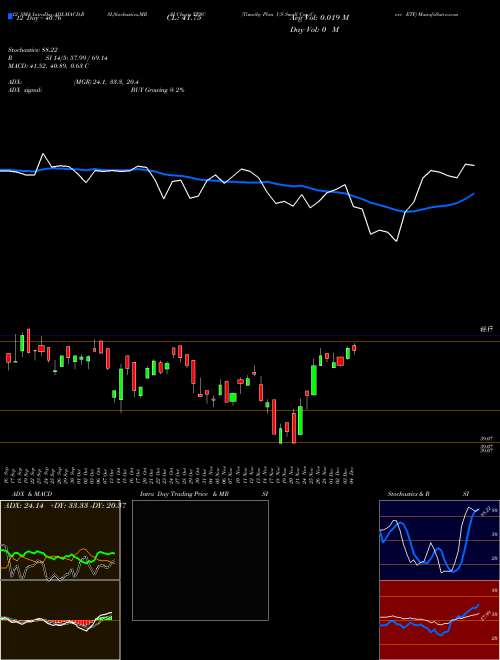Click the 'CL: 41.75' closing price value
The image size is (500, 660).
tap(184, 18)
